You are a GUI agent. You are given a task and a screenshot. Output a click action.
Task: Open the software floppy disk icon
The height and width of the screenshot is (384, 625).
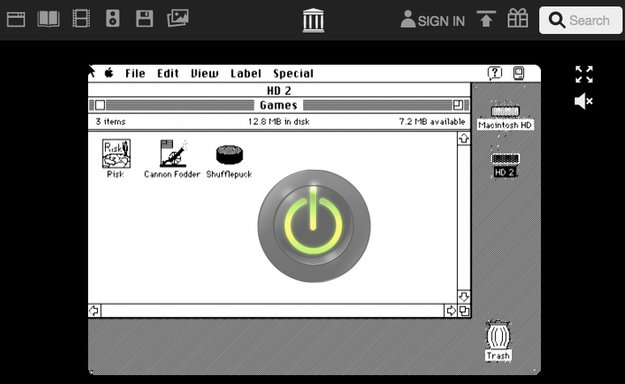pyautogui.click(x=144, y=19)
